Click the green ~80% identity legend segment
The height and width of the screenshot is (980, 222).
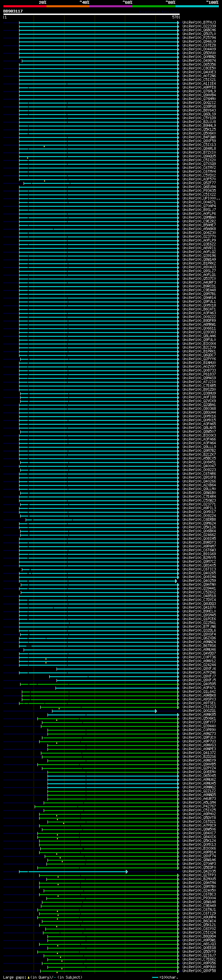pyautogui.click(x=154, y=6)
